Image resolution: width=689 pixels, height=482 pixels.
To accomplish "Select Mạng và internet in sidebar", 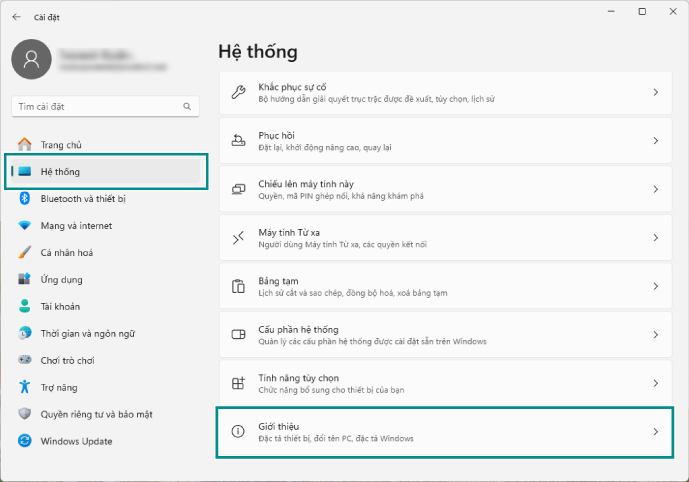I will (x=76, y=225).
